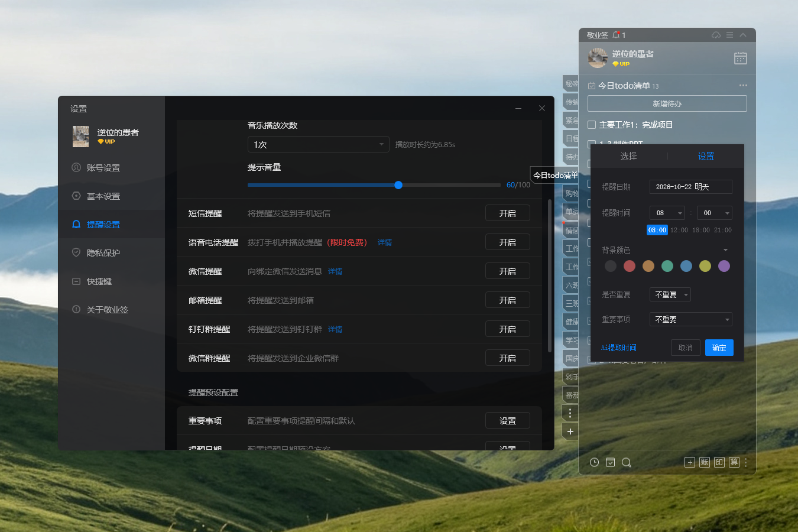
Task: Turn on 邮箱提醒 via the 开启 button
Action: point(507,300)
